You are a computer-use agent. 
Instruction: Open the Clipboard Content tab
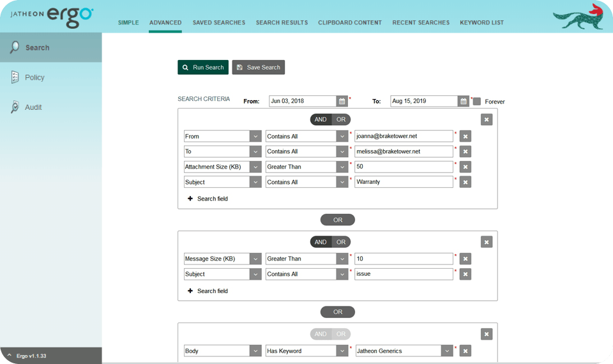[x=350, y=23]
